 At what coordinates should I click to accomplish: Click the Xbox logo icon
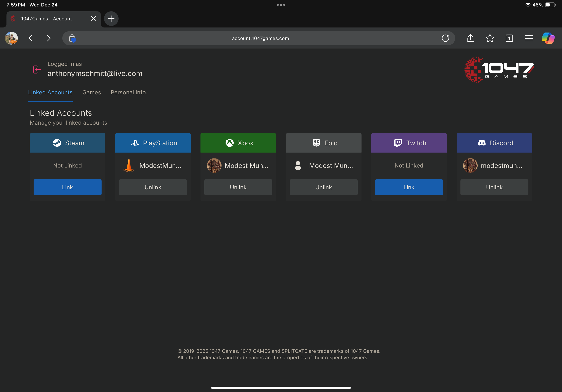pos(230,143)
